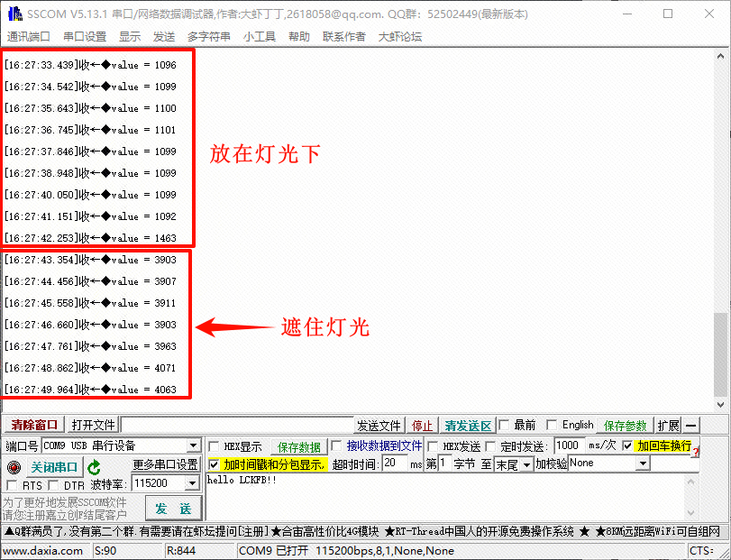Click the 保存数据 button

coord(298,447)
